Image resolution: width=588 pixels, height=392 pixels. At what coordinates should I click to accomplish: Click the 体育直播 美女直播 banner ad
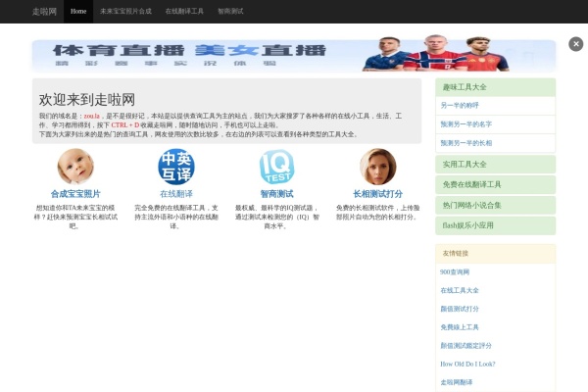click(294, 55)
